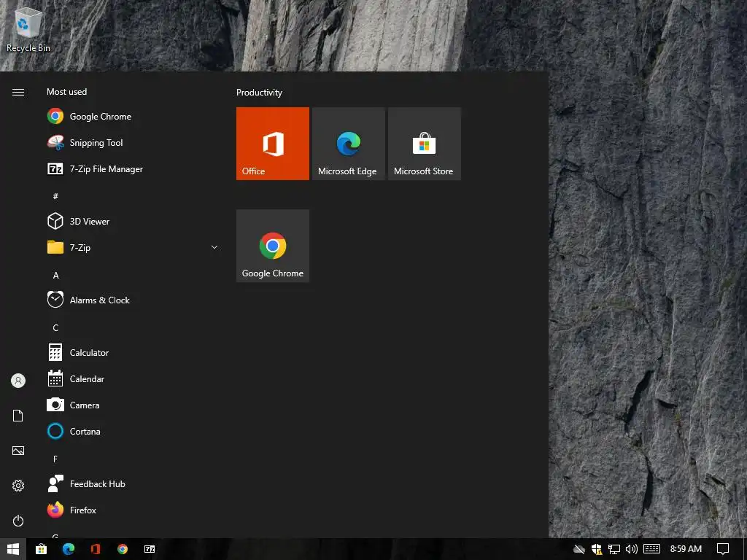Screen dimensions: 747x560
Task: Click the A letter header
Action: click(55, 275)
